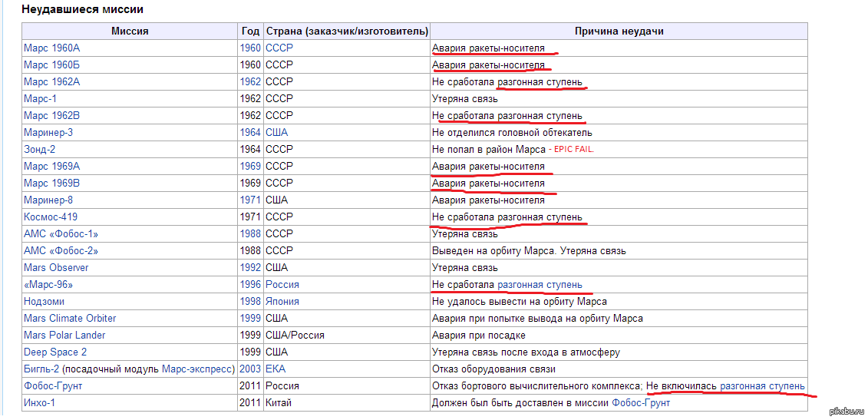Open the Япония country link

pyautogui.click(x=282, y=302)
